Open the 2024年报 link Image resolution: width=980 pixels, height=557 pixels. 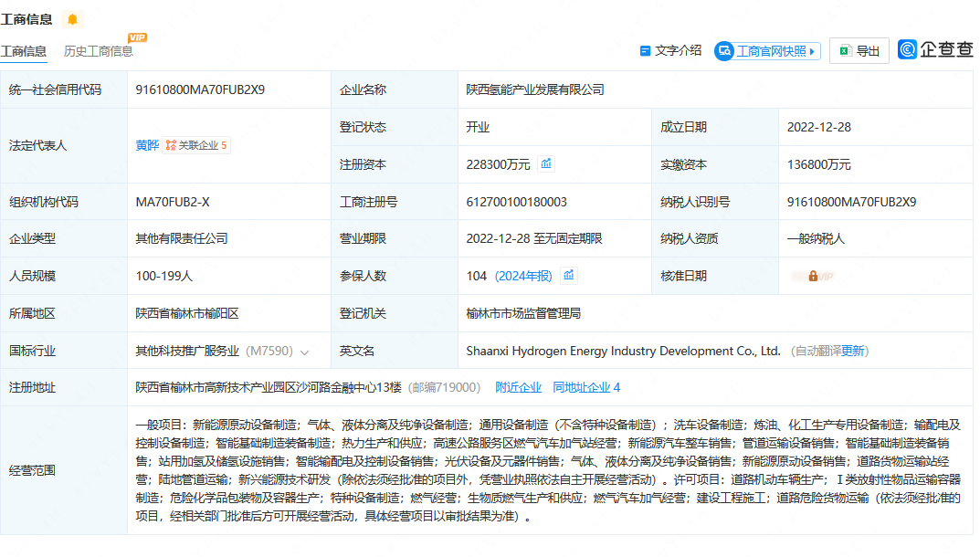(x=524, y=276)
